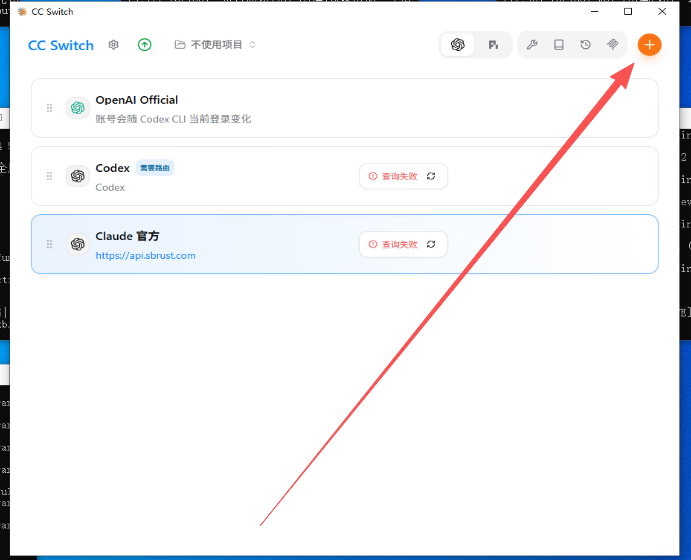Add a new provider with orange plus button
This screenshot has height=560, width=691.
(x=650, y=45)
